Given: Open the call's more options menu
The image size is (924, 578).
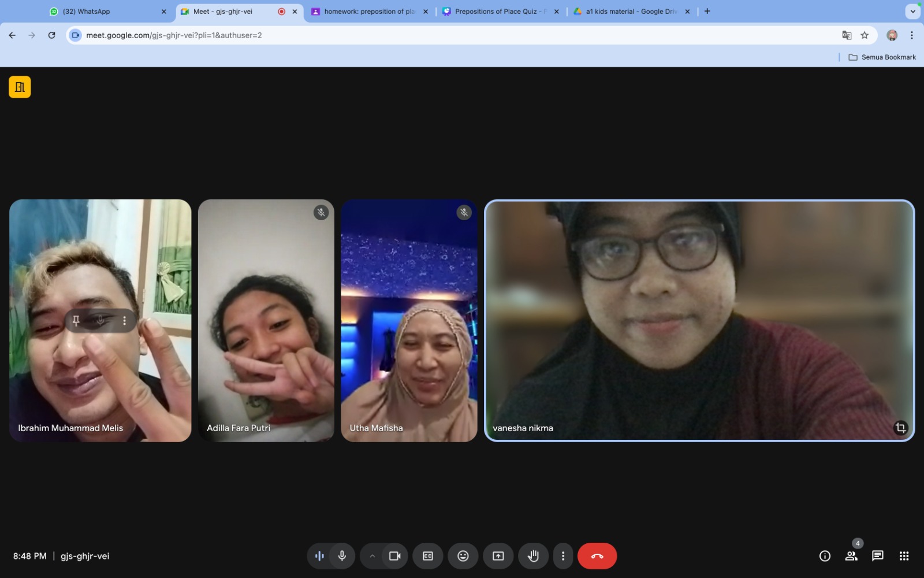Looking at the screenshot, I should coord(563,556).
